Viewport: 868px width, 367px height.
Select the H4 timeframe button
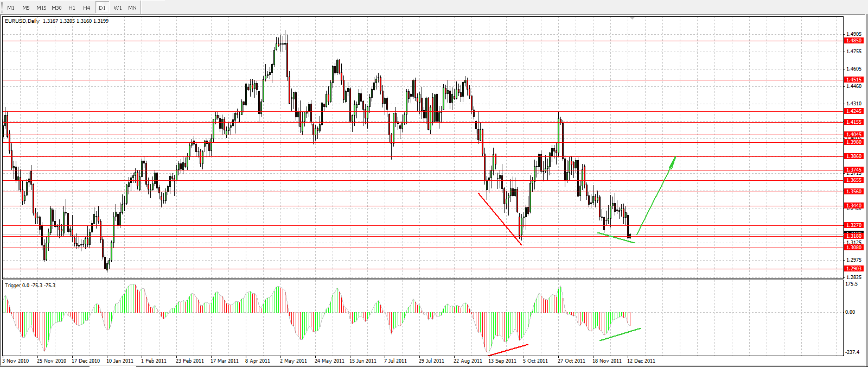(x=87, y=8)
